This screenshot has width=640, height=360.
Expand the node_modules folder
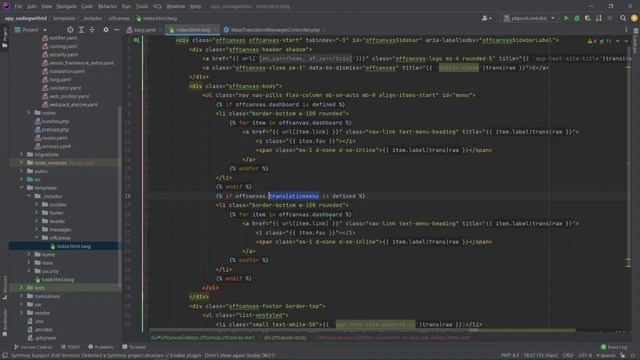click(x=21, y=162)
